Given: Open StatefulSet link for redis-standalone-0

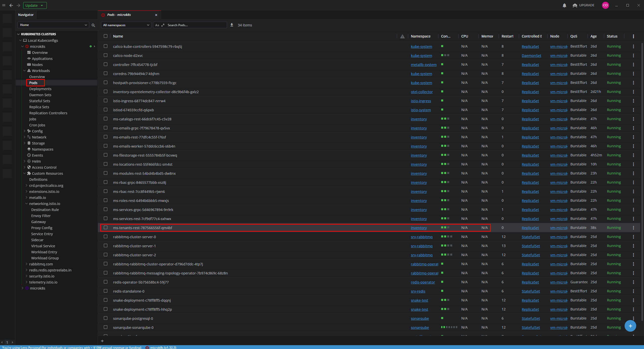Looking at the screenshot, I should pos(531,291).
